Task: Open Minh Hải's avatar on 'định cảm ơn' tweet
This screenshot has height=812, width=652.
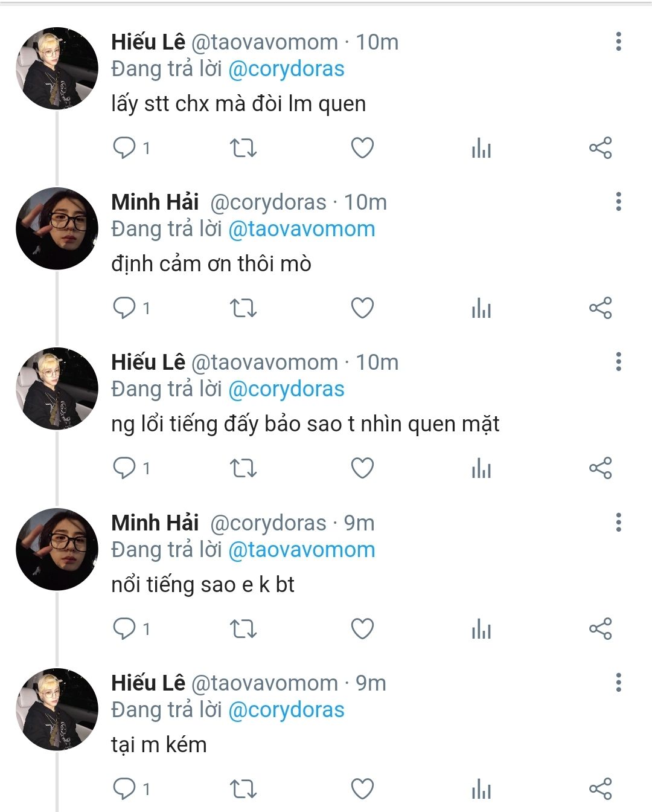Action: pyautogui.click(x=57, y=229)
